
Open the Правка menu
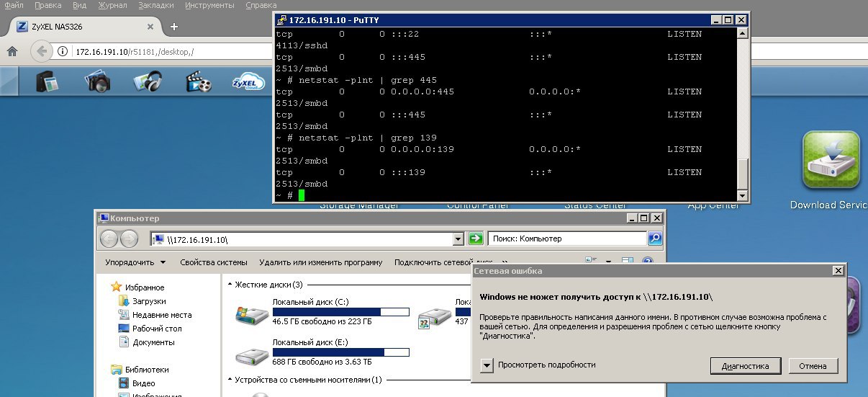[x=48, y=5]
